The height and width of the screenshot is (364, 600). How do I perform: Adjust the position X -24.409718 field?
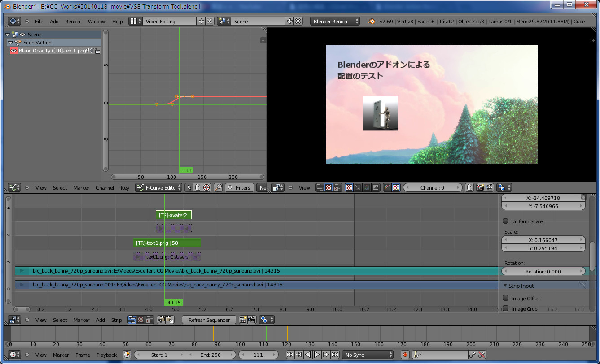click(x=543, y=198)
